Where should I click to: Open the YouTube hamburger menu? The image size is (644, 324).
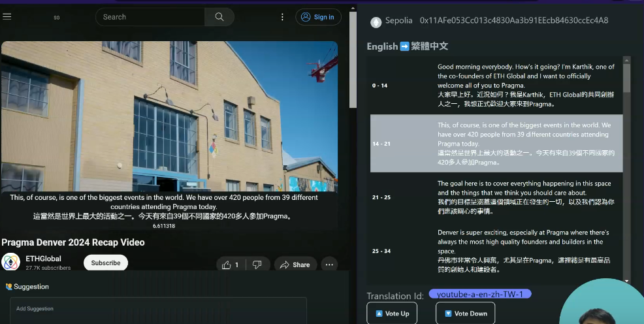click(7, 17)
